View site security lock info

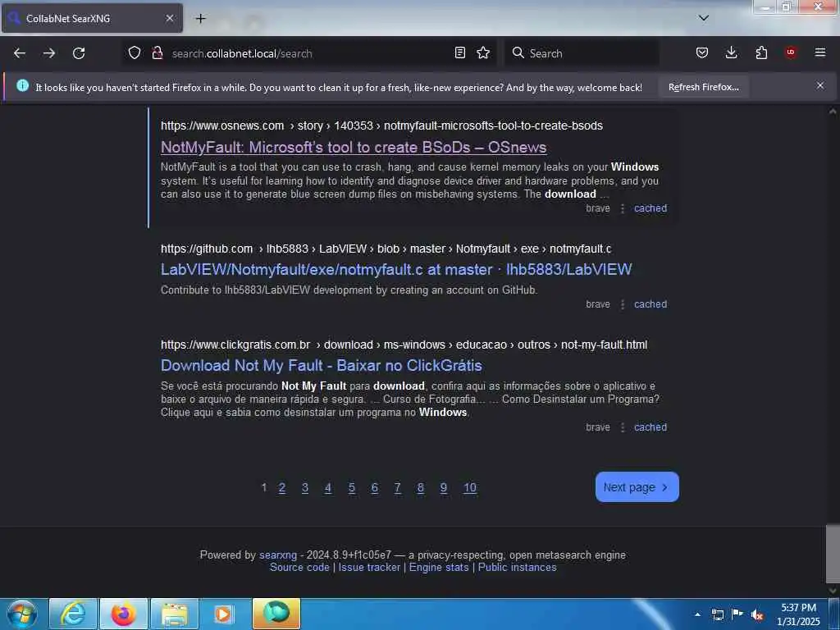[x=157, y=53]
